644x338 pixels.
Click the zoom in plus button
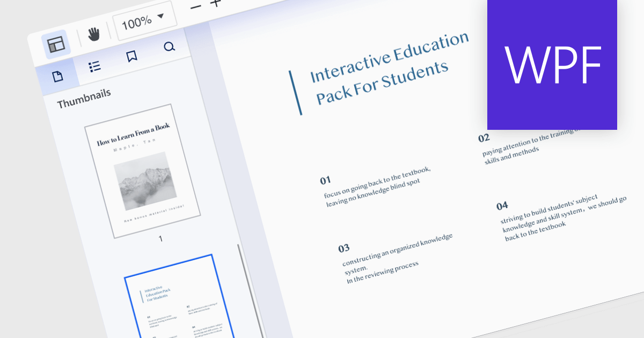215,3
